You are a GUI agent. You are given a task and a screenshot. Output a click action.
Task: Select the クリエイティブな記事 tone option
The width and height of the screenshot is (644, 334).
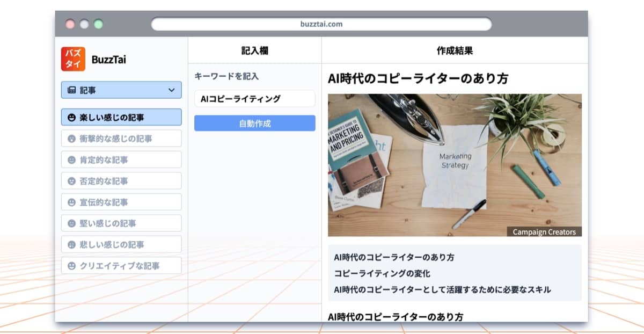[121, 266]
